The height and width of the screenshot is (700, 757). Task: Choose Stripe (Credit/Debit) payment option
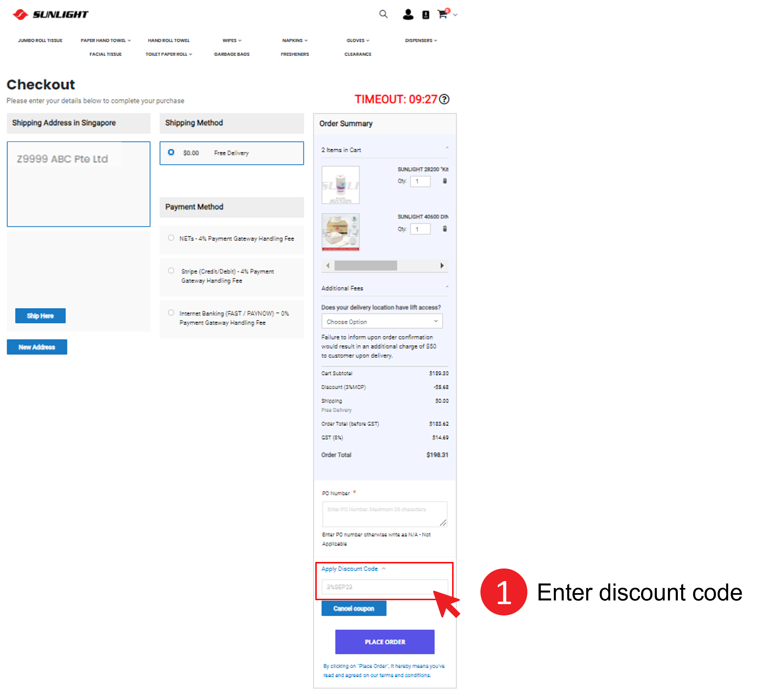(x=171, y=270)
